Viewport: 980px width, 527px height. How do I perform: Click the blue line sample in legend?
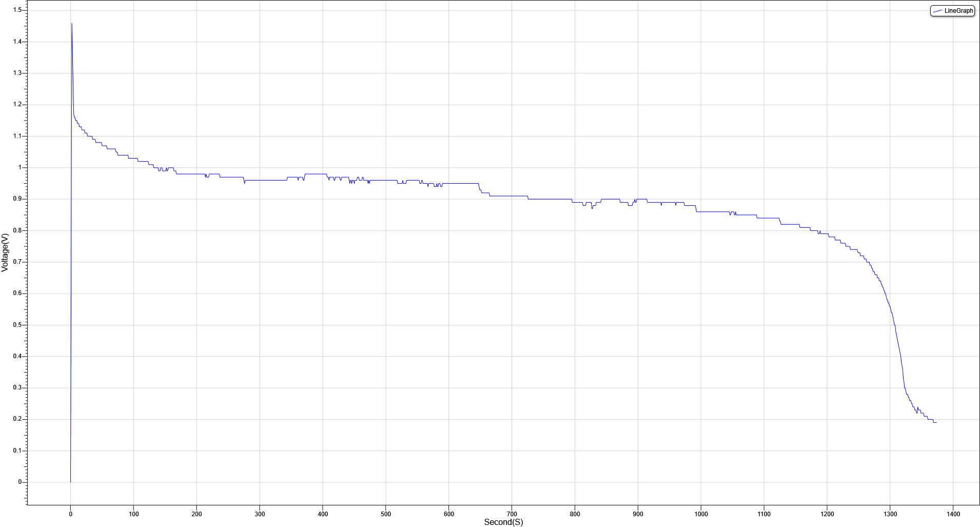[x=937, y=11]
